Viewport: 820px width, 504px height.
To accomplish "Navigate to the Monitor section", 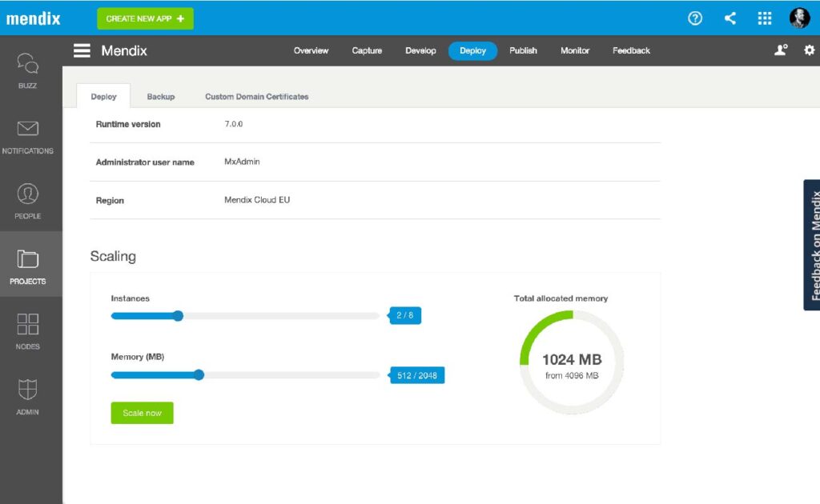I will click(574, 50).
